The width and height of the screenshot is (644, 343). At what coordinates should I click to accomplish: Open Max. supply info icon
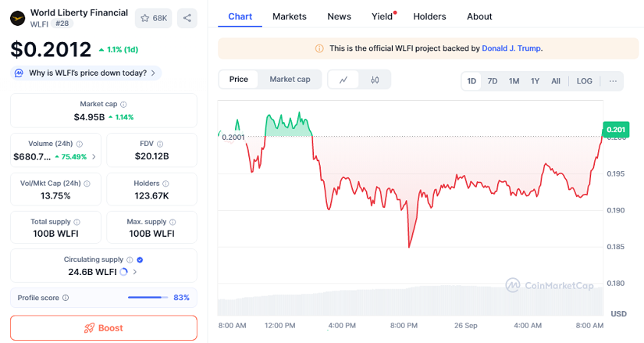(x=173, y=222)
